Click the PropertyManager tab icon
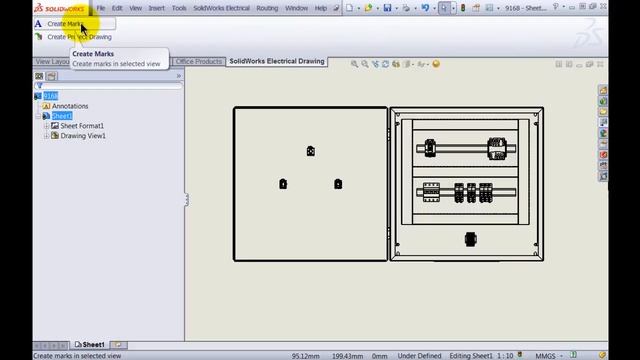640x360 pixels. (x=51, y=76)
